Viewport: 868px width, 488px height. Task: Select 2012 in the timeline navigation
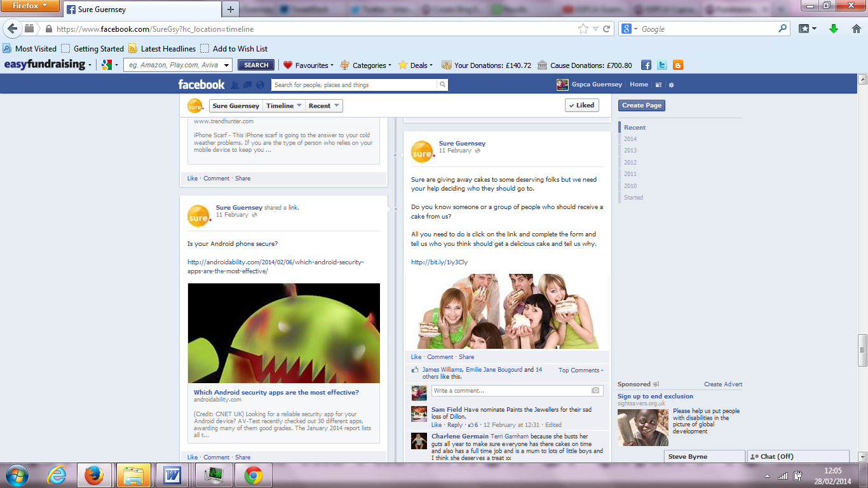click(x=630, y=162)
